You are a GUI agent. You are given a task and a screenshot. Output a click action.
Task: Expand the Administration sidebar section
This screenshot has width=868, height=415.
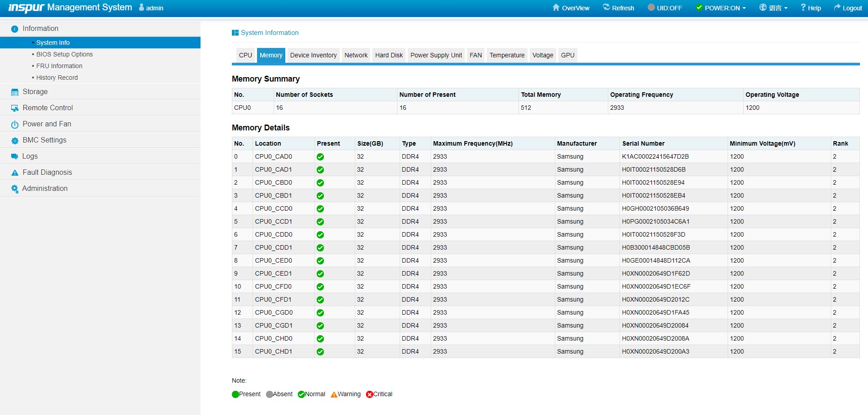45,189
